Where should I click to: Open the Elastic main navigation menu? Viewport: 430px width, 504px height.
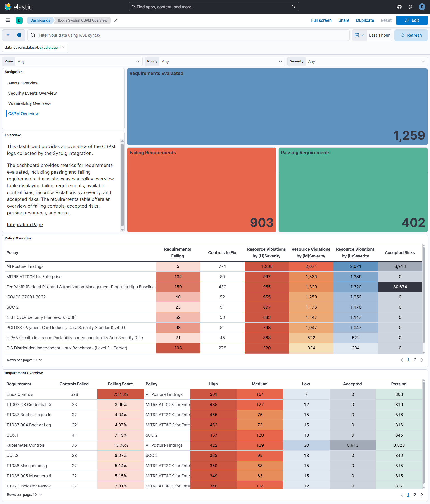pyautogui.click(x=7, y=20)
